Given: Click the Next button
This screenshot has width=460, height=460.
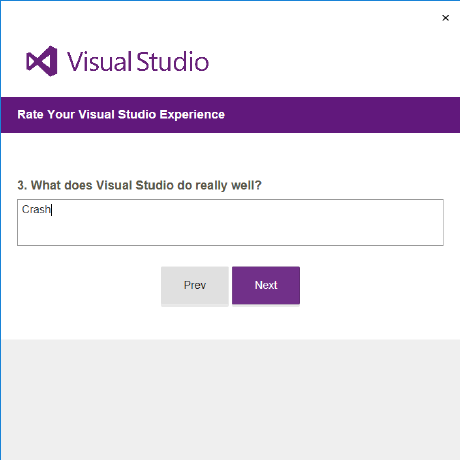Looking at the screenshot, I should click(266, 285).
